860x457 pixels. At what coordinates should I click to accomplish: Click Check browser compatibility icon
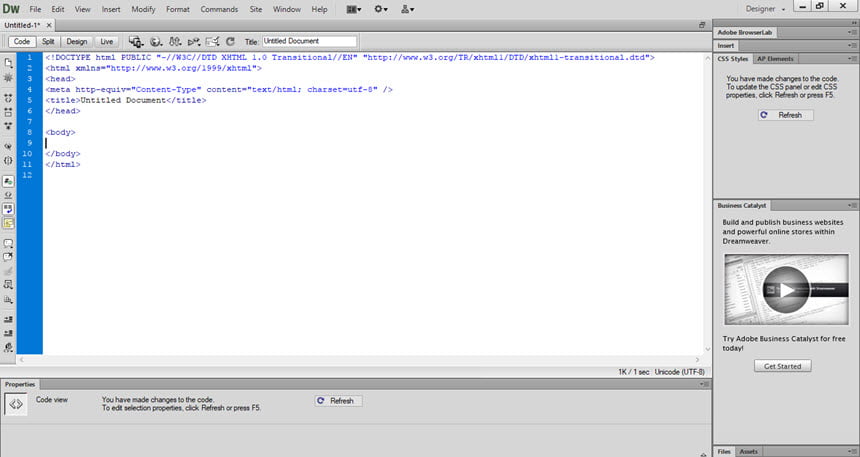[x=212, y=42]
